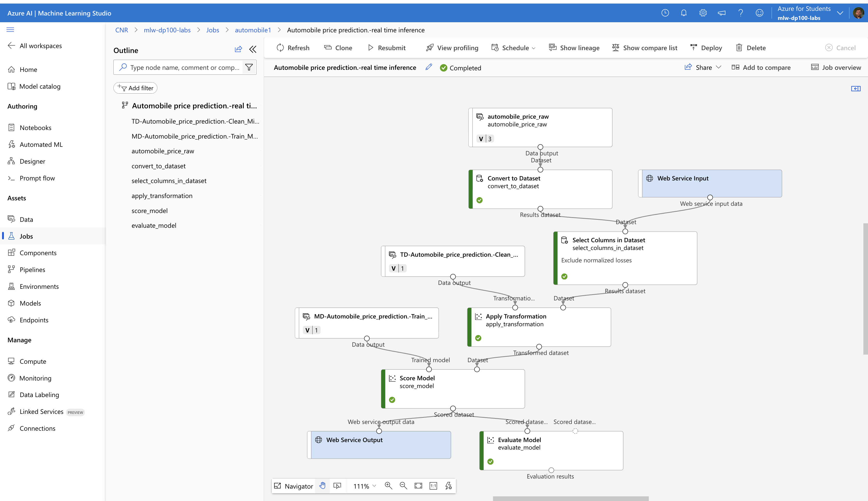Click the Deploy button

tap(706, 48)
